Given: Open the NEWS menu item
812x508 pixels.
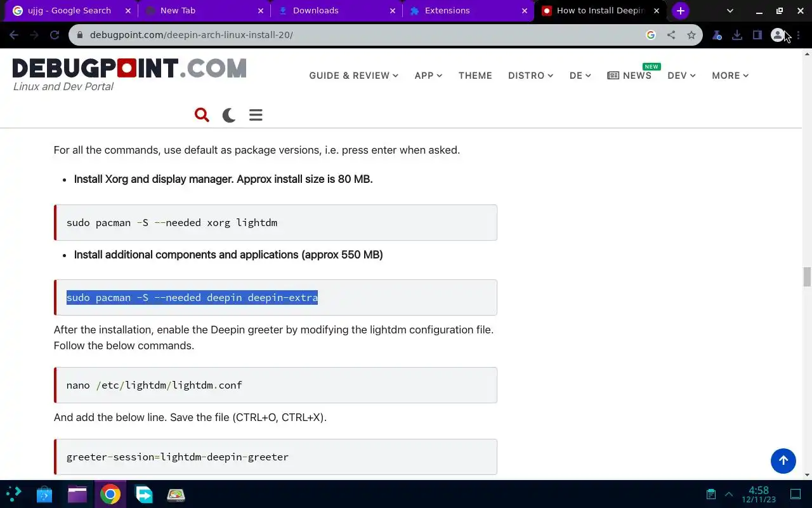Looking at the screenshot, I should pyautogui.click(x=629, y=76).
